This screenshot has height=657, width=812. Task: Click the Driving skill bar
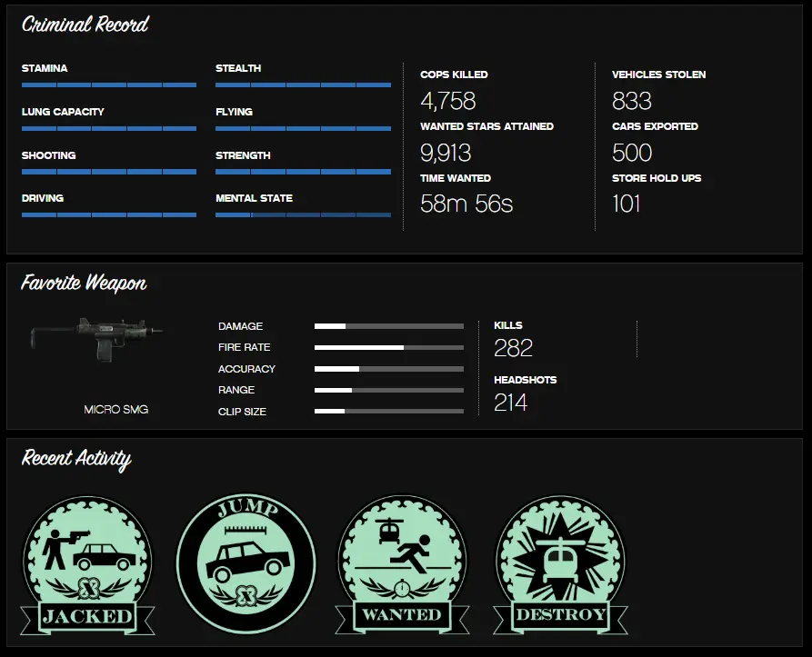pos(109,215)
